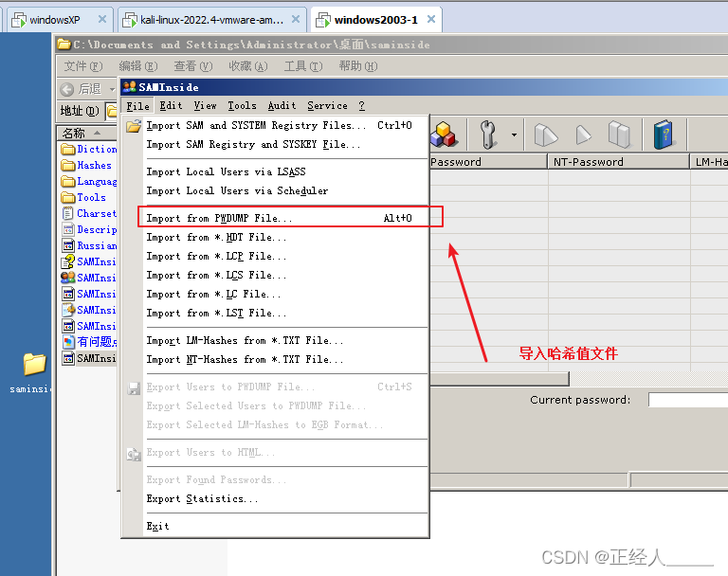728x576 pixels.
Task: Open the Hashes folder in Explorer list
Action: pyautogui.click(x=86, y=165)
